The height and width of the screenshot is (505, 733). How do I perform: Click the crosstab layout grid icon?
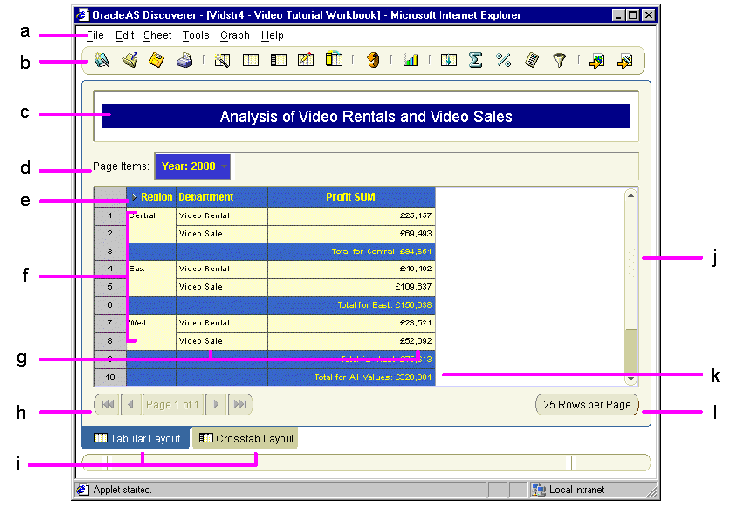(x=279, y=60)
